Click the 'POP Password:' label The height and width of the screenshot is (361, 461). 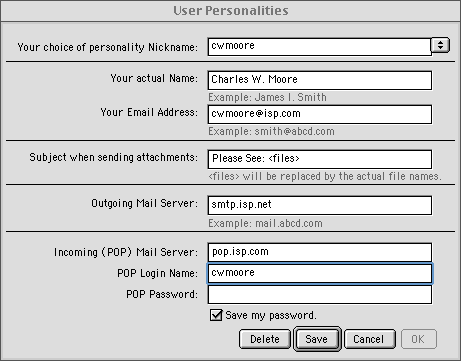(162, 294)
